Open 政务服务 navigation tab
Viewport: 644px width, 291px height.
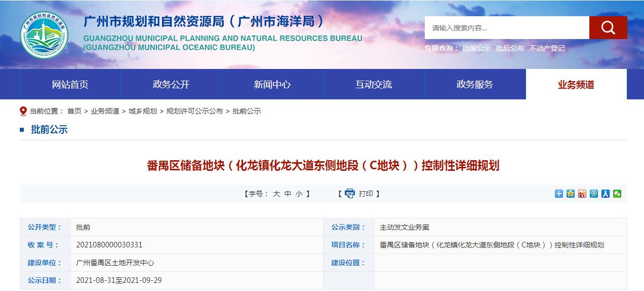pos(475,84)
